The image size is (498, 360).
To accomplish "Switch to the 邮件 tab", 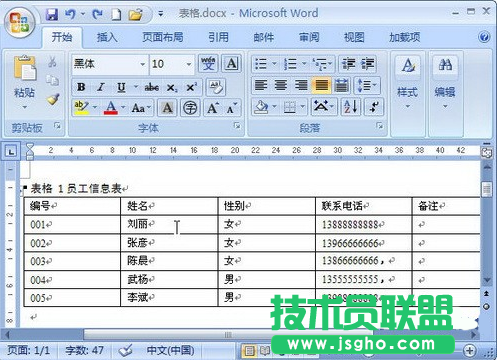I will click(263, 37).
